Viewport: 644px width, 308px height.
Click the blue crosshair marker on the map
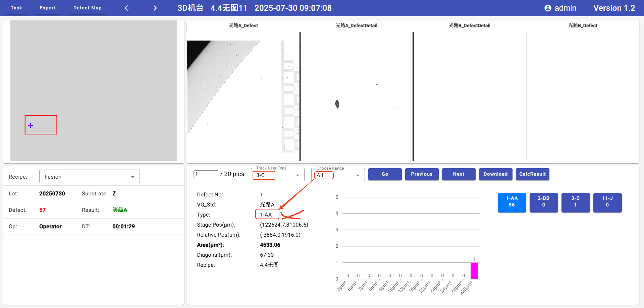pyautogui.click(x=31, y=125)
